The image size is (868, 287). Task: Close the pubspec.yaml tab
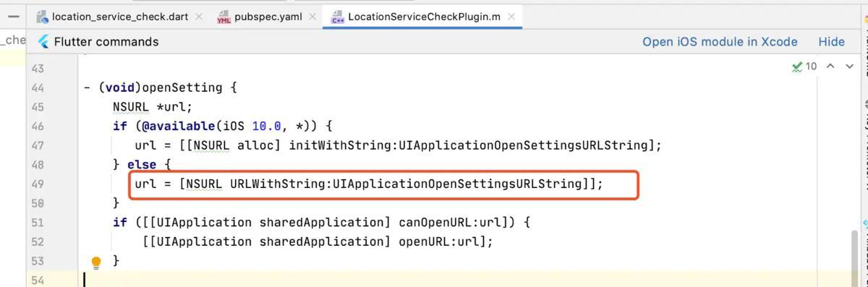click(312, 17)
